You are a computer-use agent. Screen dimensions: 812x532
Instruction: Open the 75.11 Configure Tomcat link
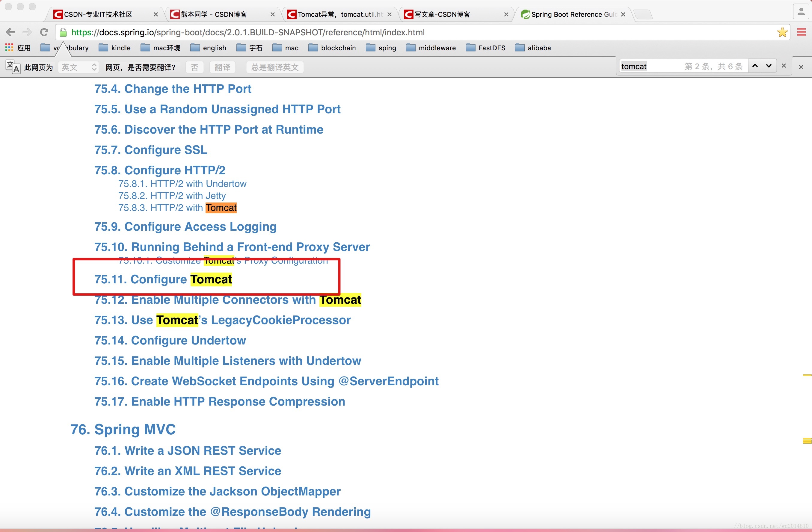[163, 279]
